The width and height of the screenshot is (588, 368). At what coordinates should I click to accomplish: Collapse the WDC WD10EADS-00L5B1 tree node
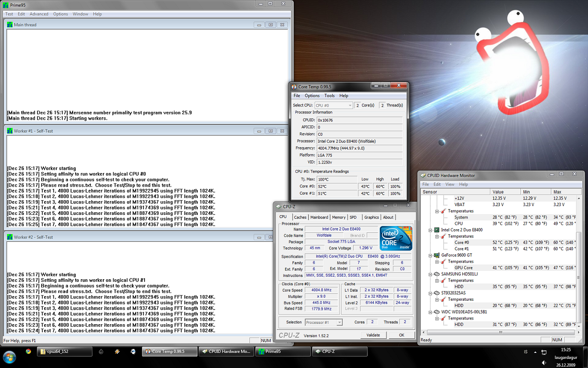pos(430,312)
